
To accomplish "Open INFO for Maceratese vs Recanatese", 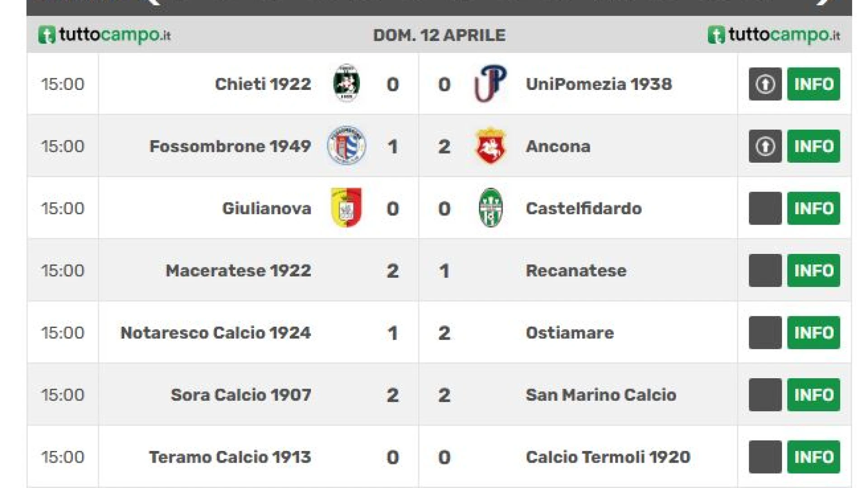I will pos(813,270).
